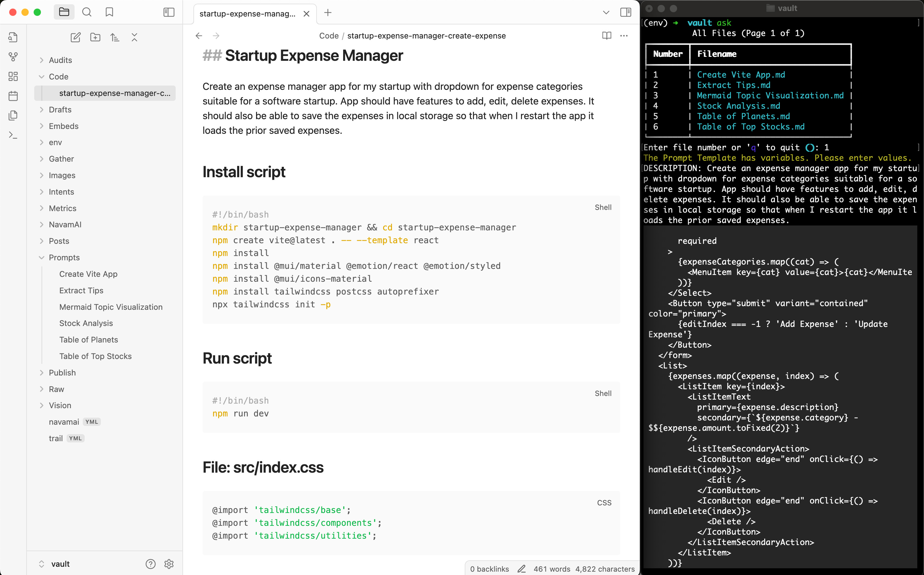Toggle the right sidebar icon

[625, 12]
